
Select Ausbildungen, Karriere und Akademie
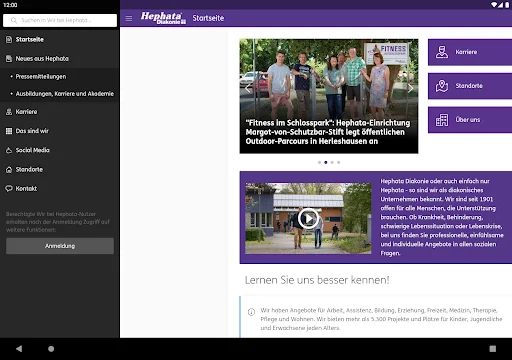(60, 94)
